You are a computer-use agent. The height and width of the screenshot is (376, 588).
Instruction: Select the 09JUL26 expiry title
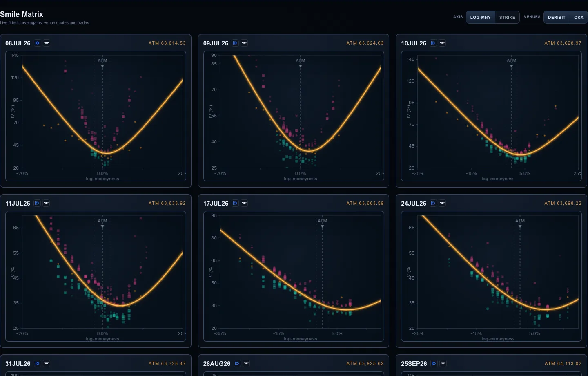point(216,43)
